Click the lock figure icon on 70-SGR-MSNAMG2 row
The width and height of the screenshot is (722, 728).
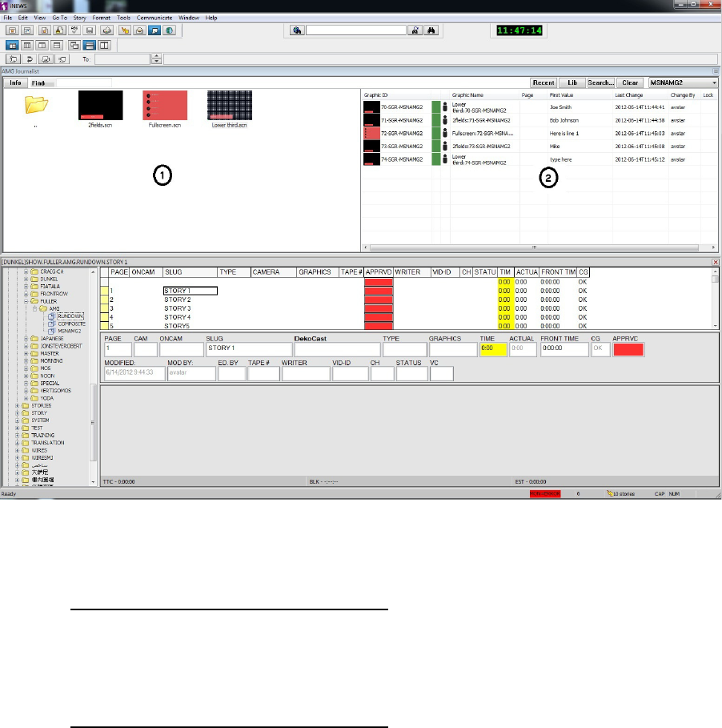point(444,107)
